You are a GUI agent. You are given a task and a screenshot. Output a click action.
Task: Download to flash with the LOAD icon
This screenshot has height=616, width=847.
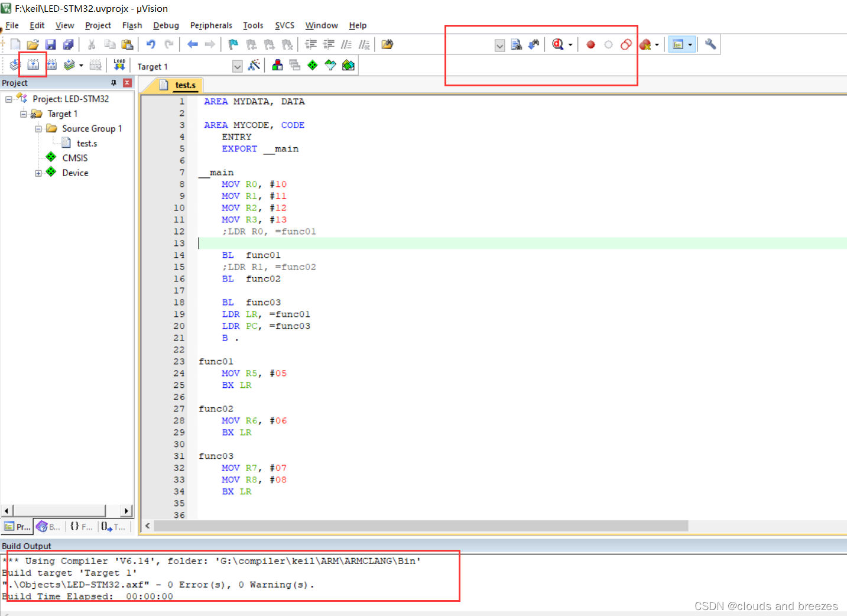pyautogui.click(x=119, y=65)
